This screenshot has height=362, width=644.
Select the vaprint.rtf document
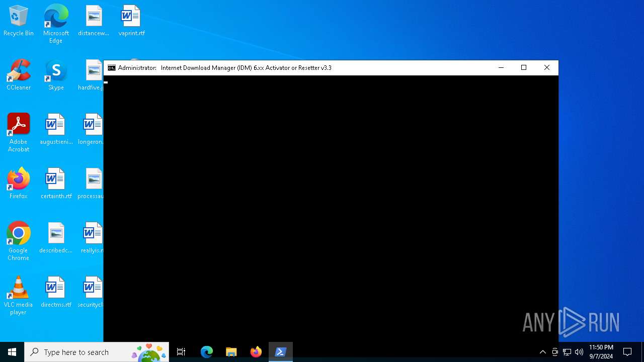(x=131, y=21)
